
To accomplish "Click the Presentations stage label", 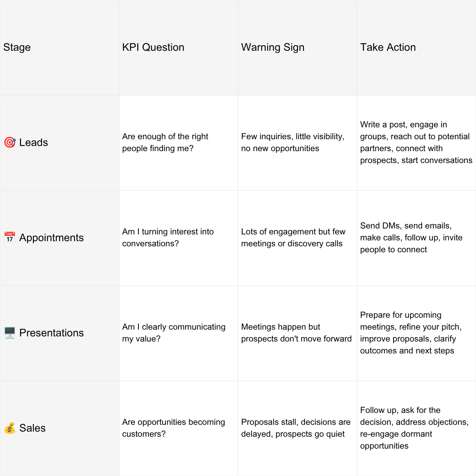I will pyautogui.click(x=52, y=333).
